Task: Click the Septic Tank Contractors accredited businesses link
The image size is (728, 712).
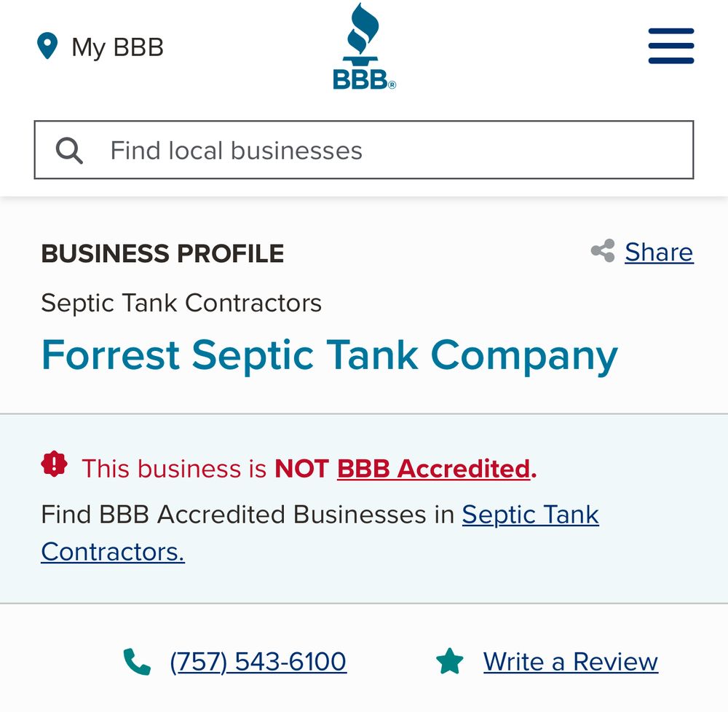Action: pos(529,515)
